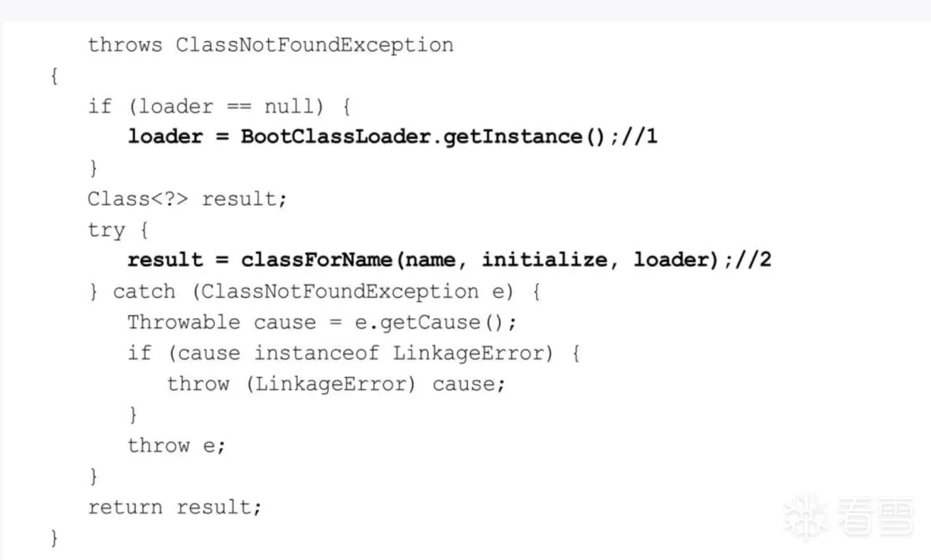Click the 'if (loader == null)' line
This screenshot has height=560, width=931.
tap(220, 106)
